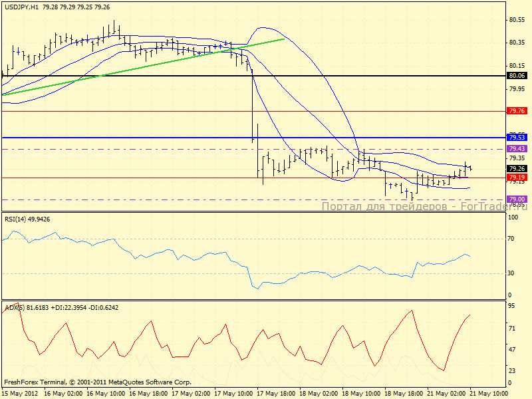Click the red 79.19 price label
Viewport: 532px width, 399px height.
[x=517, y=178]
